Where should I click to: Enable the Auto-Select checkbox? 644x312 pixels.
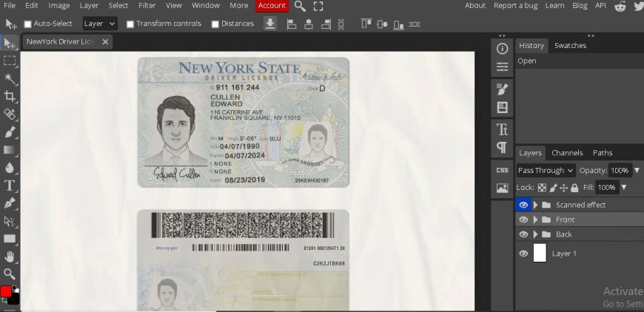27,24
